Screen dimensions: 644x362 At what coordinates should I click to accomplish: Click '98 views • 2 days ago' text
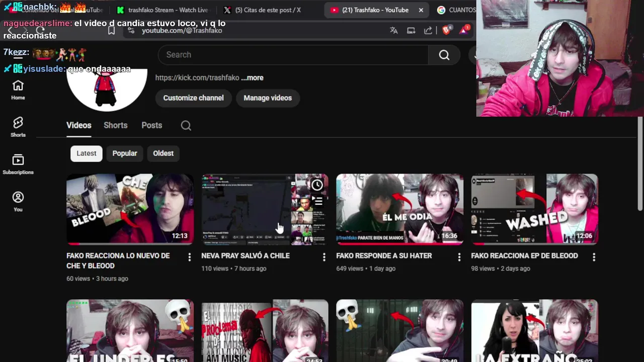[x=501, y=268]
